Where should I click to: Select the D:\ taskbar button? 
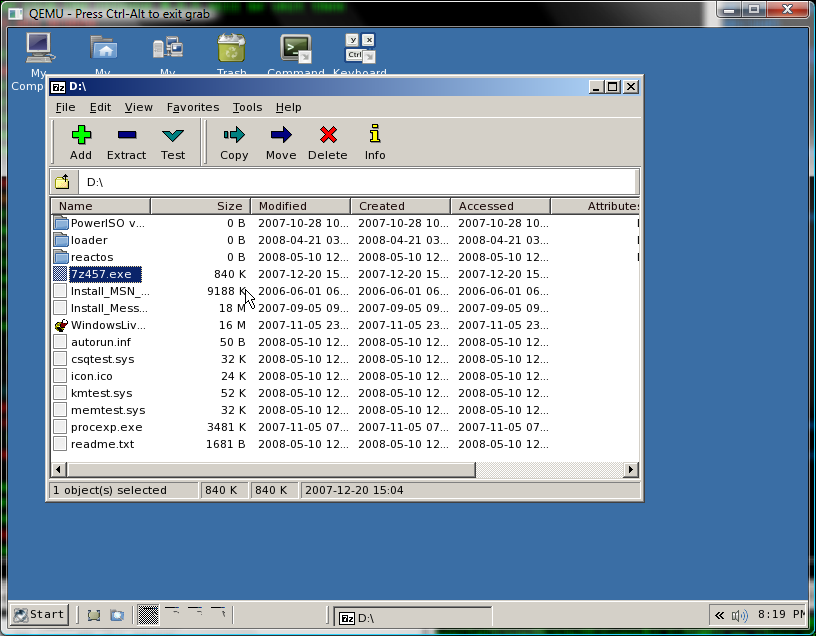point(411,617)
